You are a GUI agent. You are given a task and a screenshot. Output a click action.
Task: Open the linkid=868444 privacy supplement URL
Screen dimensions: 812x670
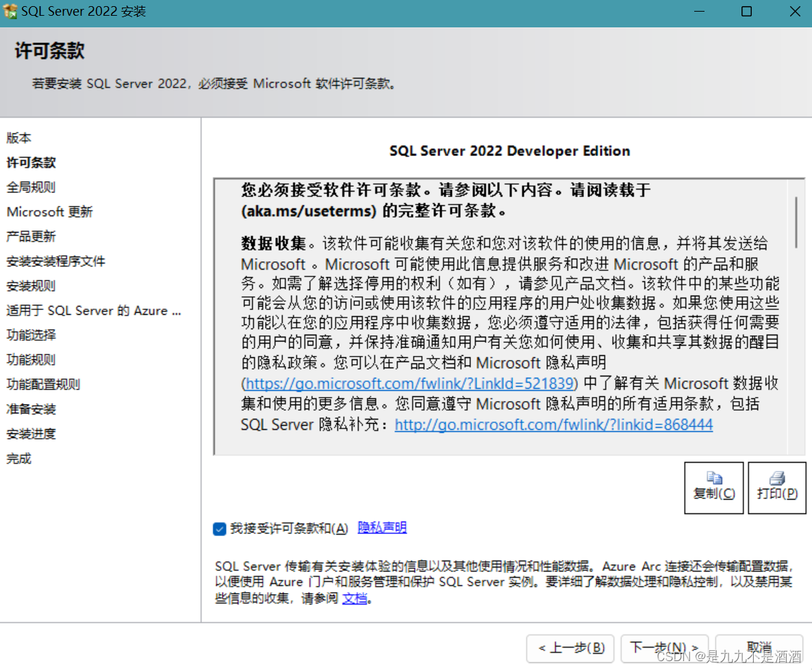tap(554, 424)
